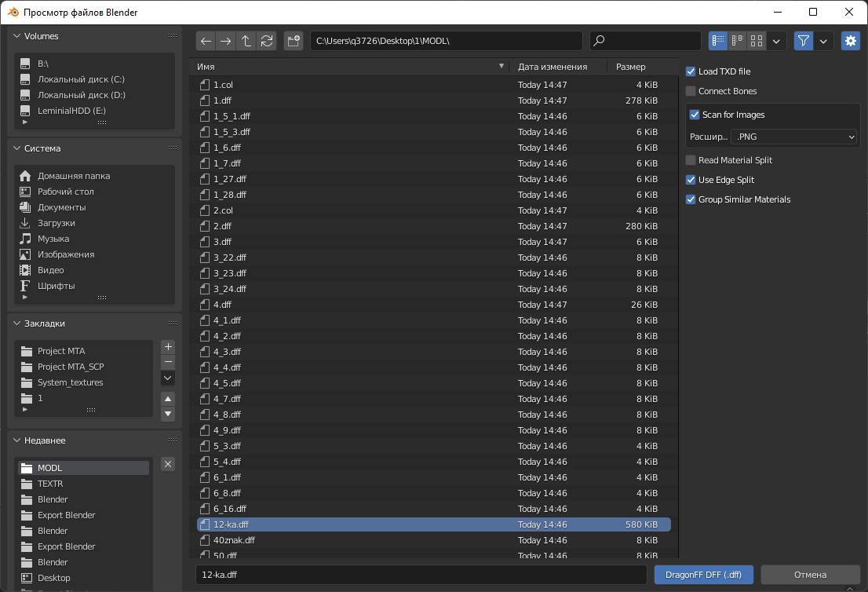Viewport: 868px width, 592px height.
Task: Open the .PNG extension dropdown
Action: pyautogui.click(x=793, y=137)
